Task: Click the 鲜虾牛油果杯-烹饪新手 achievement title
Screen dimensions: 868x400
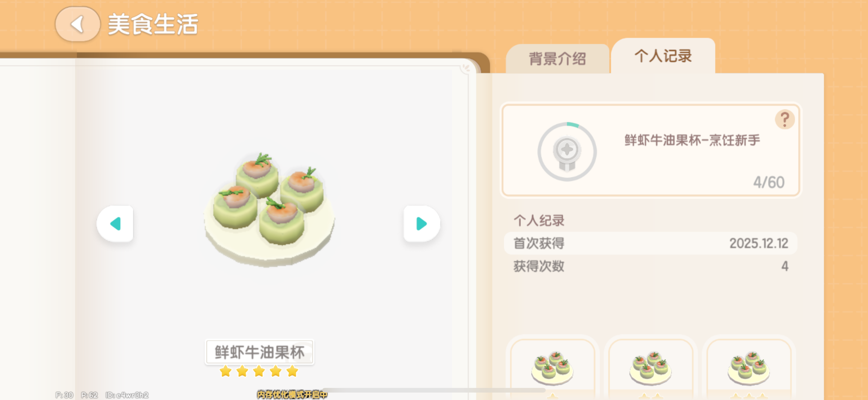Action: pyautogui.click(x=692, y=140)
